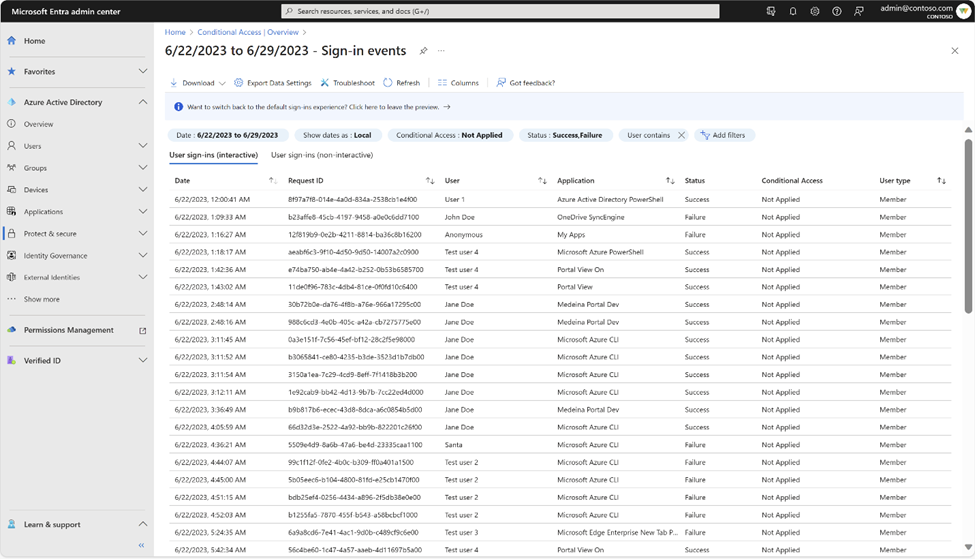The width and height of the screenshot is (975, 559).
Task: Click the feedback icon in top bar
Action: coord(859,11)
